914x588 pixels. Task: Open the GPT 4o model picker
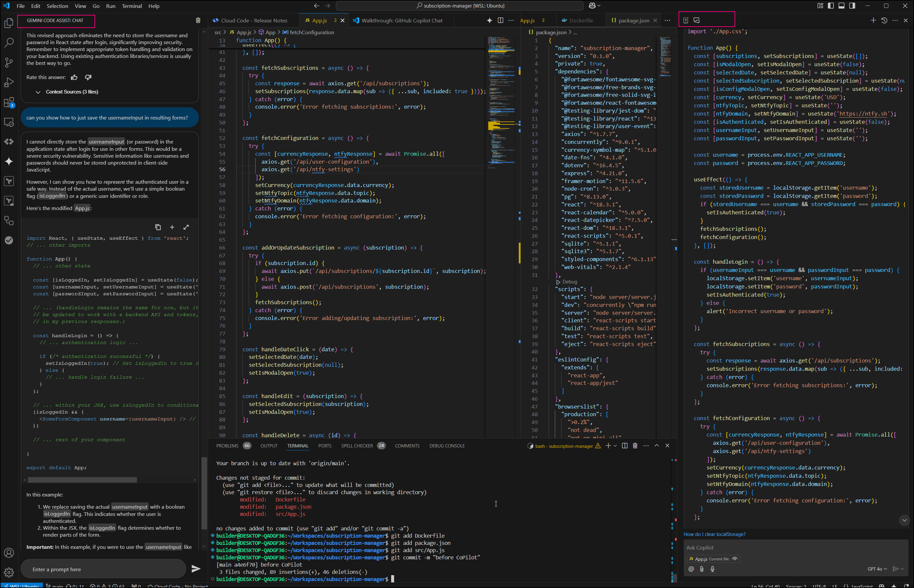tap(877, 569)
